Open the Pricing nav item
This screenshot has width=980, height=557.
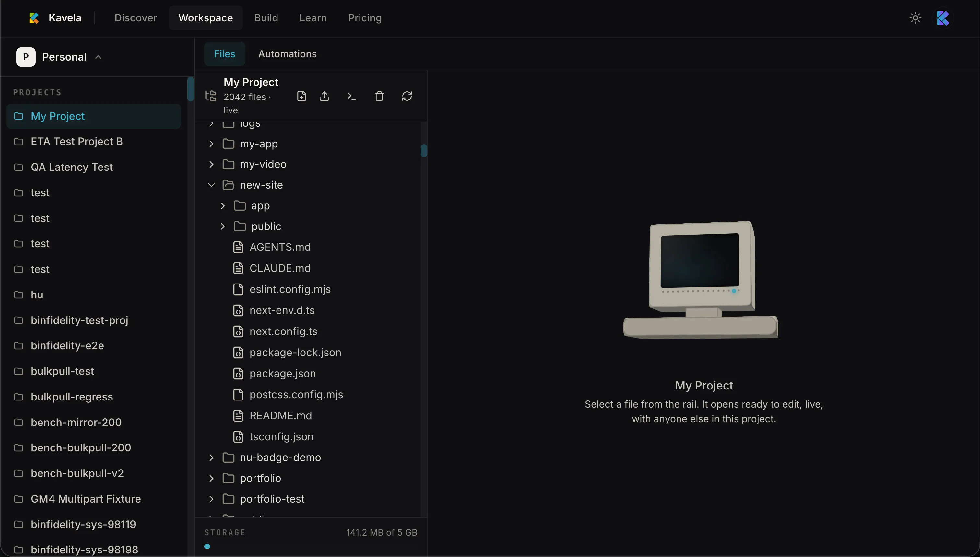tap(365, 18)
